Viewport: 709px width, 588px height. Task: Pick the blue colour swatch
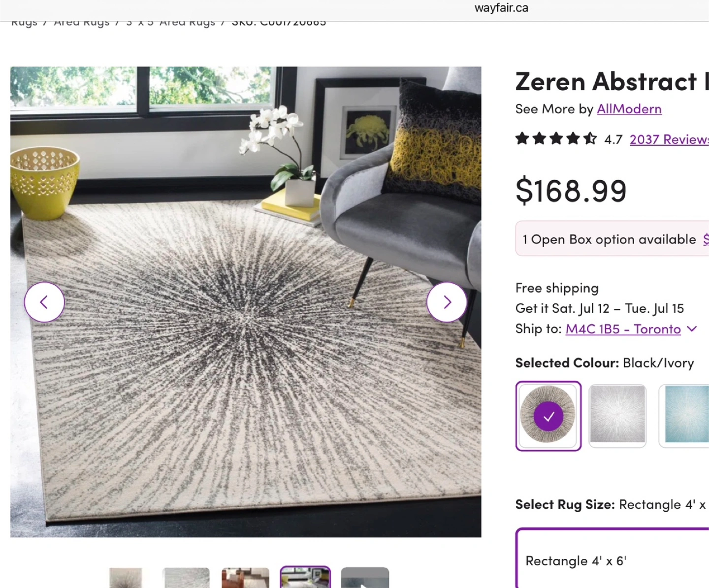(684, 416)
